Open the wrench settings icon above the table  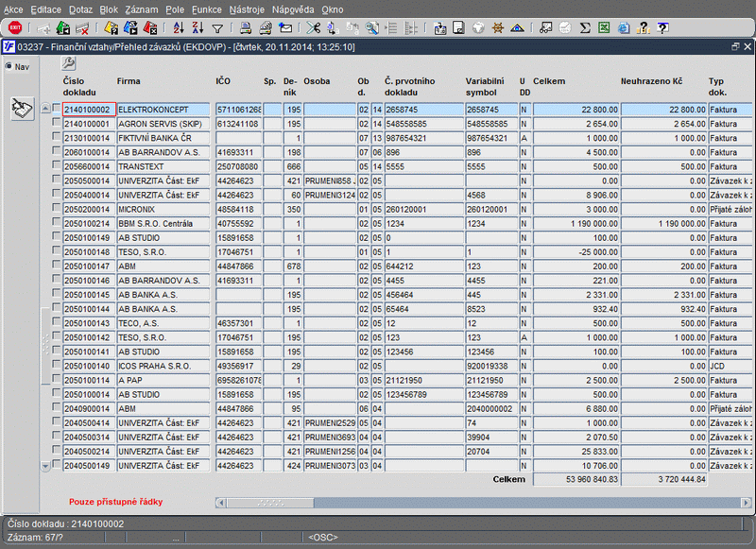point(69,63)
